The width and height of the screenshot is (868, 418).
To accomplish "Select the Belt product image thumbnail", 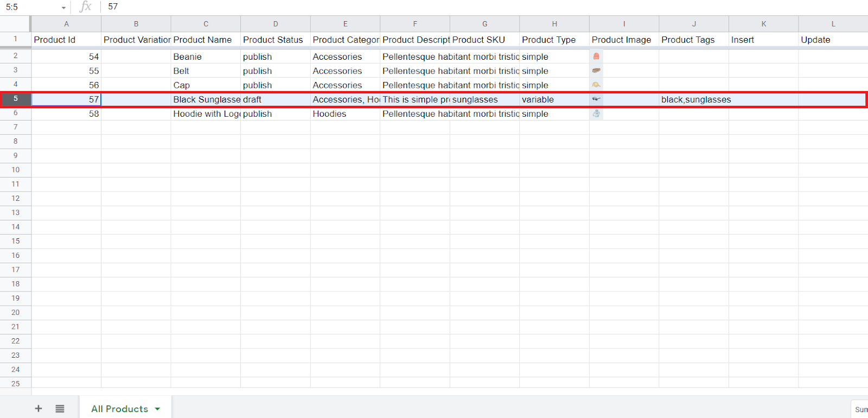I will [x=596, y=71].
